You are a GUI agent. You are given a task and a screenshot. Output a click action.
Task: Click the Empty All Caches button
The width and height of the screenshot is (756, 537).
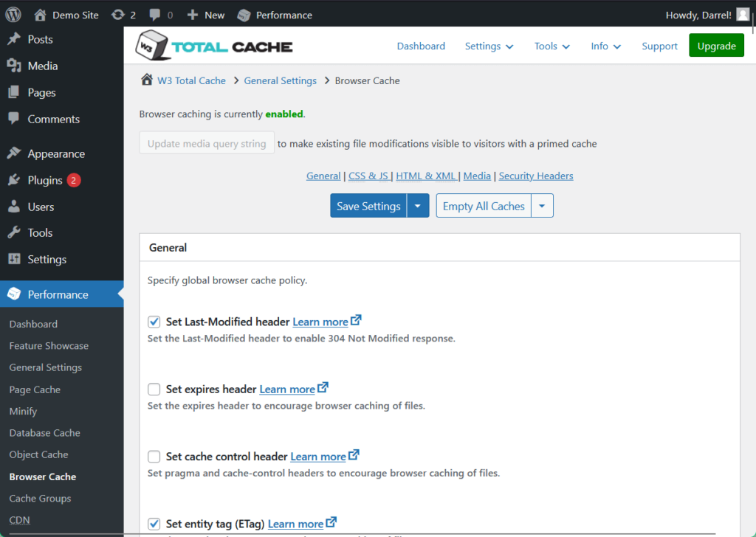point(484,206)
